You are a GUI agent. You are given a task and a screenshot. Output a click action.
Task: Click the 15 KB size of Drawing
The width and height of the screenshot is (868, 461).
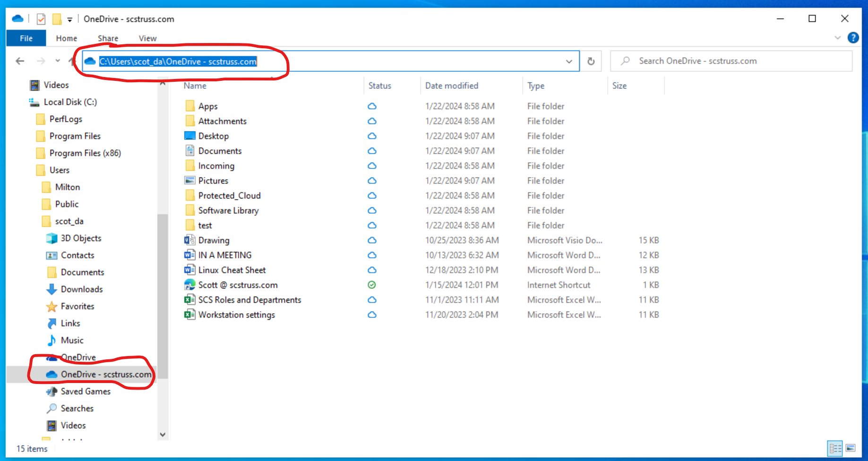(x=649, y=240)
